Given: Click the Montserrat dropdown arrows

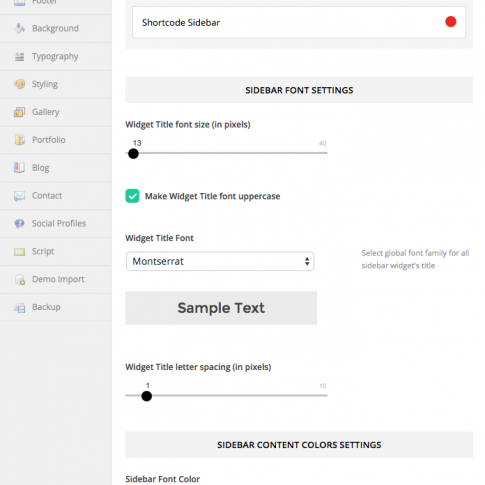Looking at the screenshot, I should 307,261.
